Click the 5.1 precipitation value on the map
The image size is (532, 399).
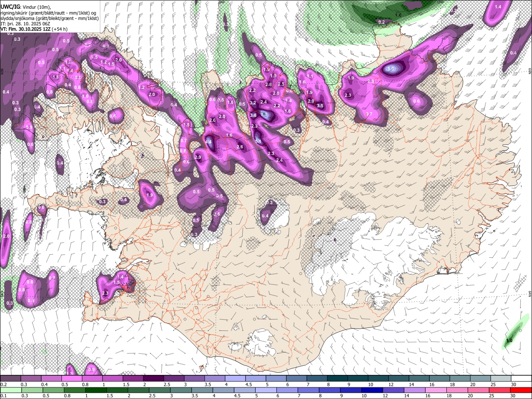click(258, 141)
